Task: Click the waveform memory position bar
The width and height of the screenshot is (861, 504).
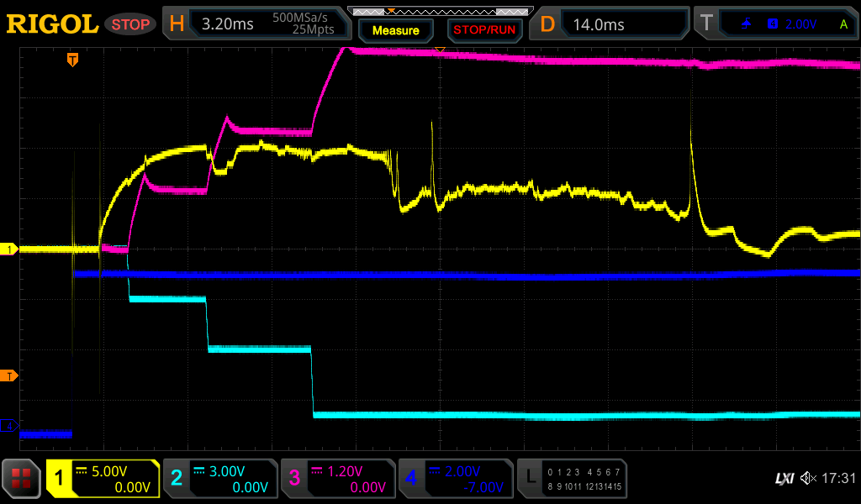Action: [439, 11]
